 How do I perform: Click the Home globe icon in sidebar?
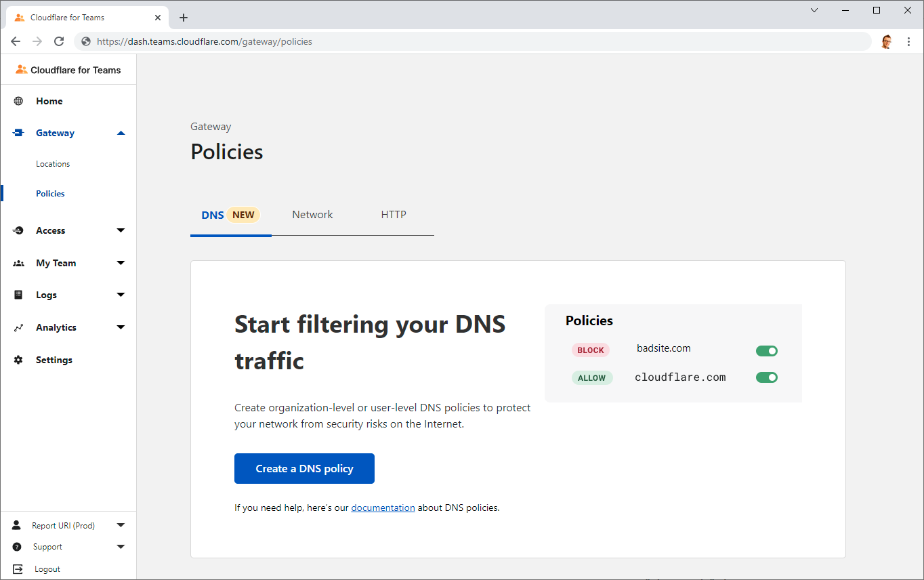[x=18, y=101]
